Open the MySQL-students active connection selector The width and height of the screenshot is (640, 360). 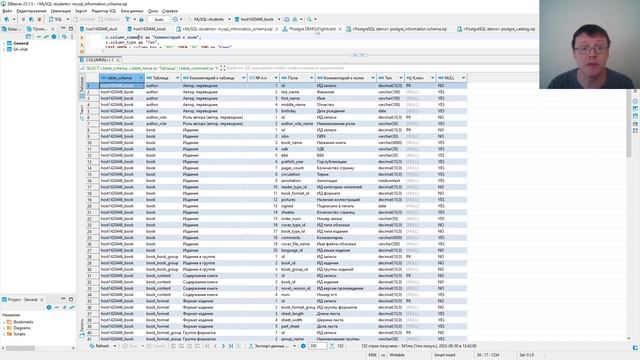pos(208,19)
